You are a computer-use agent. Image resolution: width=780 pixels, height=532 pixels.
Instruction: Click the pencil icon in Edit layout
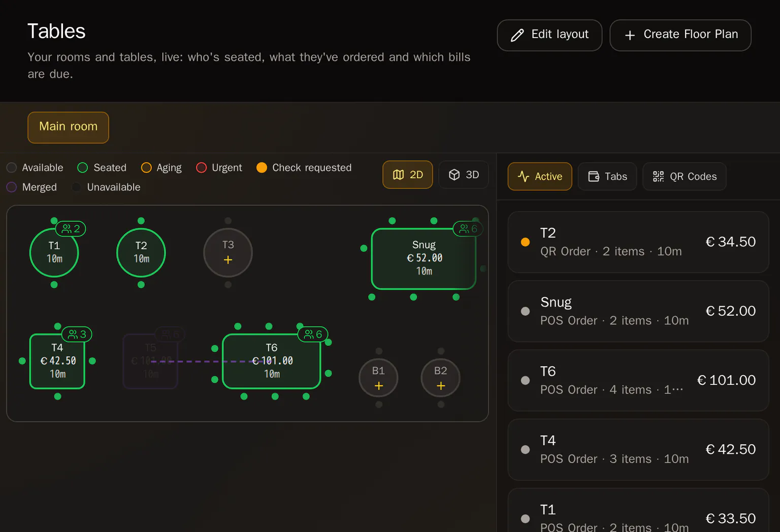(x=517, y=35)
